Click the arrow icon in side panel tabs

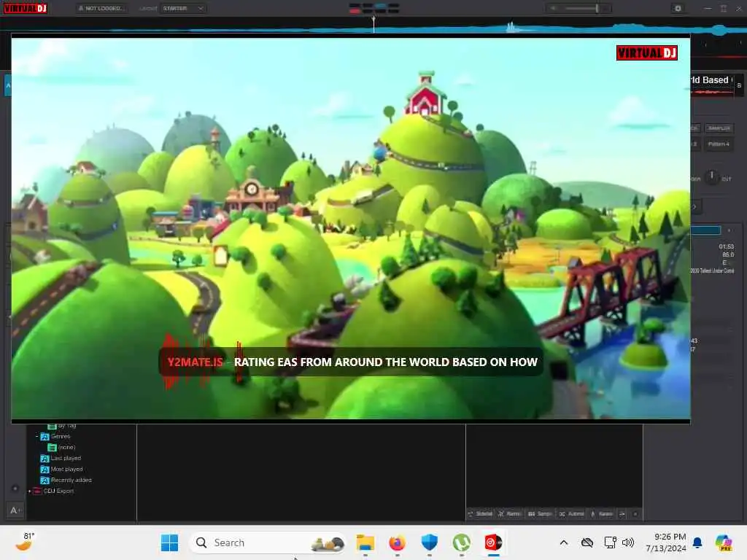[622, 514]
